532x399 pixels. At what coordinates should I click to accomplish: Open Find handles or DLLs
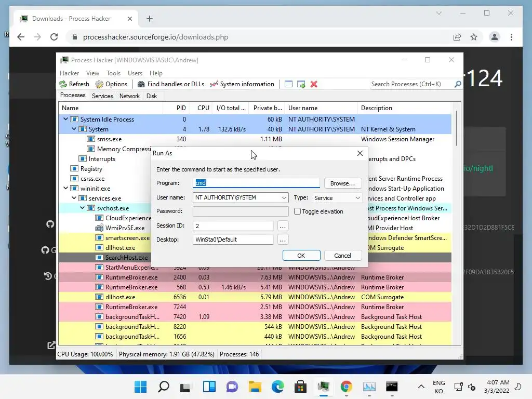[x=170, y=84]
